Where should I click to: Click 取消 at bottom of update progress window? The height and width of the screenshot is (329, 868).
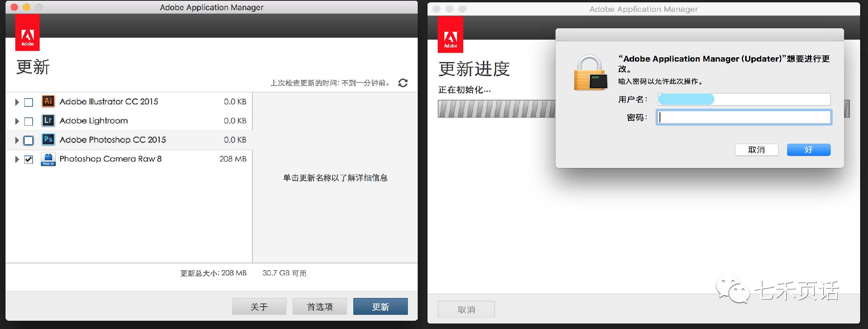(x=466, y=309)
